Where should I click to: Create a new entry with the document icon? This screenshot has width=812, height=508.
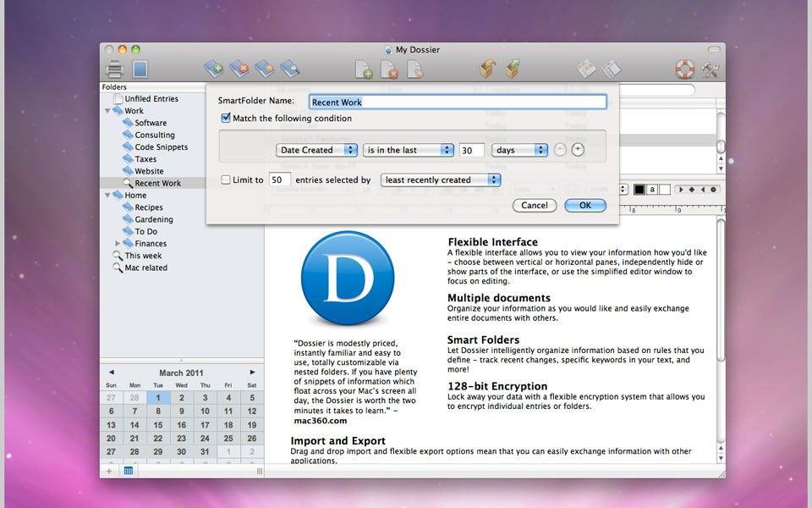coord(364,69)
